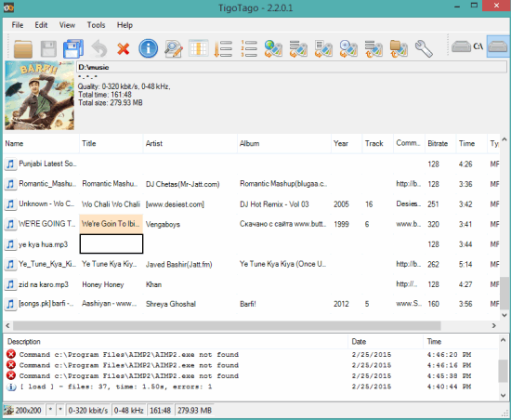Image resolution: width=511 pixels, height=420 pixels.
Task: Open the View menu
Action: coord(67,25)
